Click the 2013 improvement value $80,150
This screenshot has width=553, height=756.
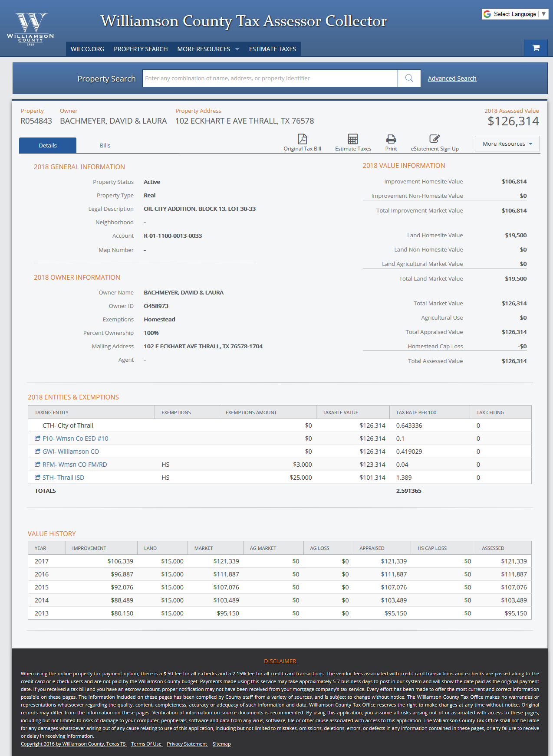(122, 613)
